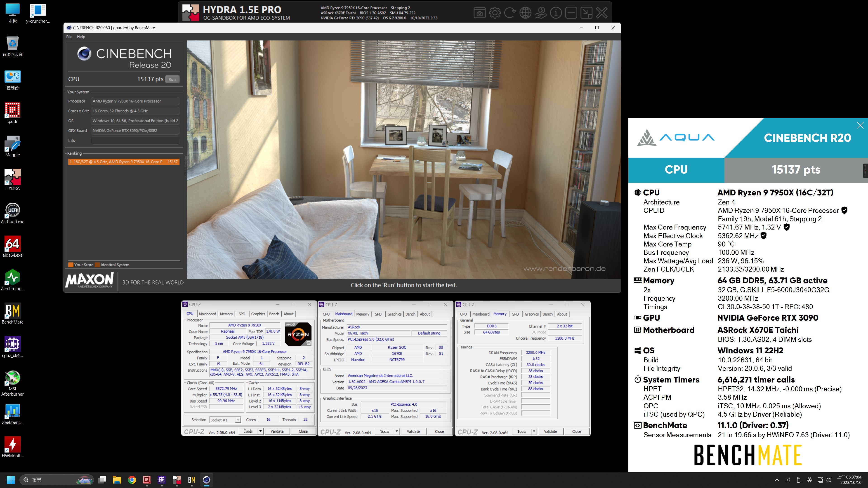Click the Cinebench Info input field
The width and height of the screenshot is (868, 488).
click(x=135, y=141)
